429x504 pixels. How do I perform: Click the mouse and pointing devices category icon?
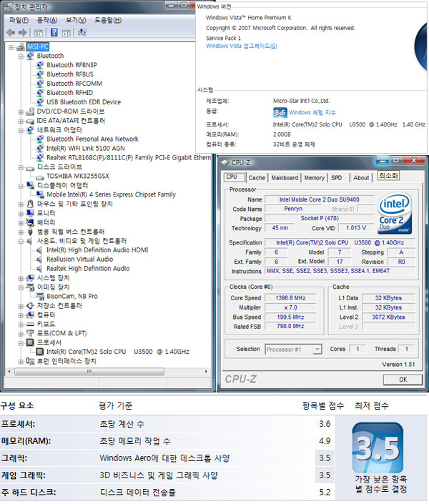point(30,204)
